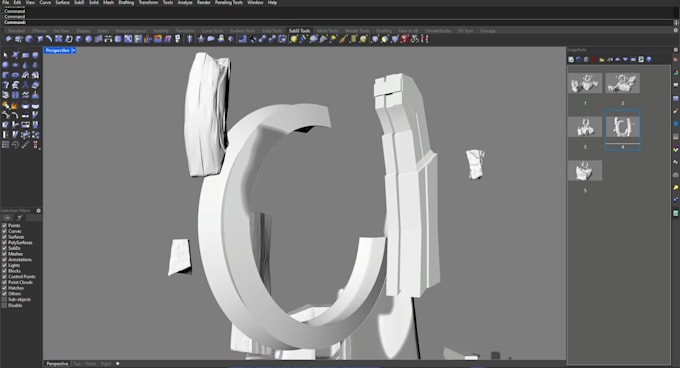680x368 pixels.
Task: Toggle the Hatches selection filter checkbox
Action: [4, 288]
